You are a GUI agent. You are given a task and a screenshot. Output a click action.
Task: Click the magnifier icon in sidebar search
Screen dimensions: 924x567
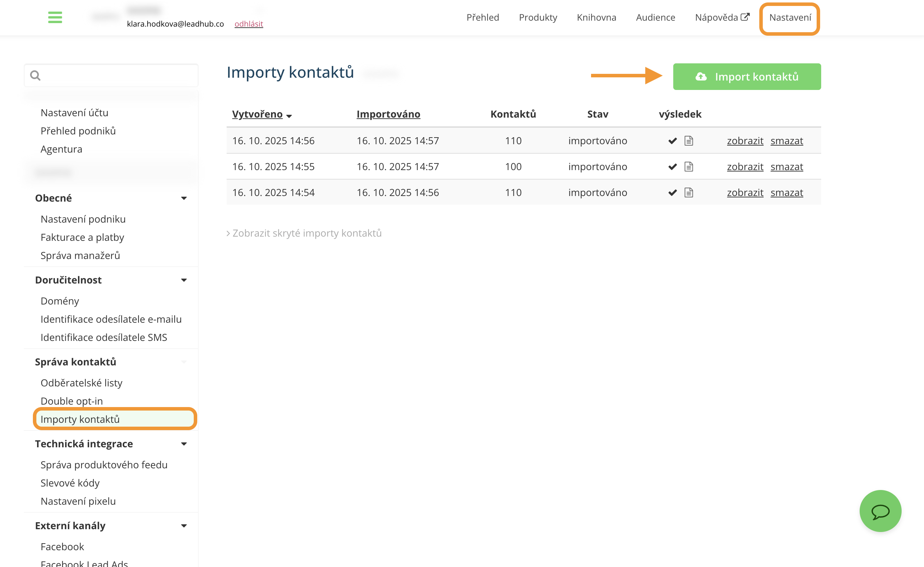(35, 75)
